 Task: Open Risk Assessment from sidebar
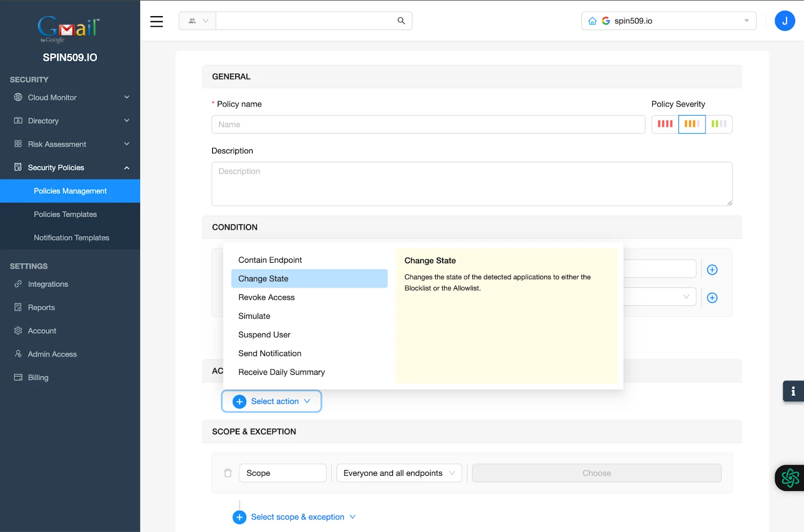tap(57, 144)
